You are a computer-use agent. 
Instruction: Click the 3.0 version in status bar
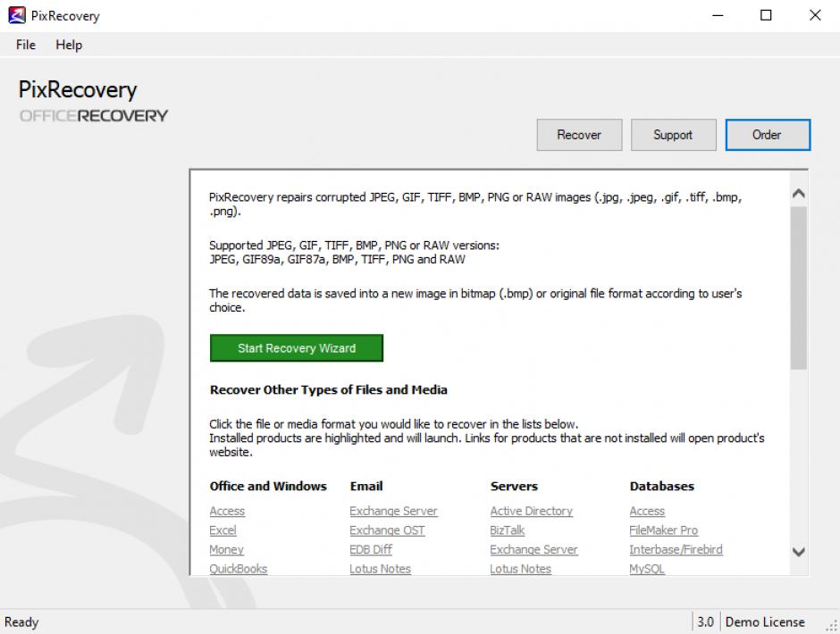click(706, 622)
